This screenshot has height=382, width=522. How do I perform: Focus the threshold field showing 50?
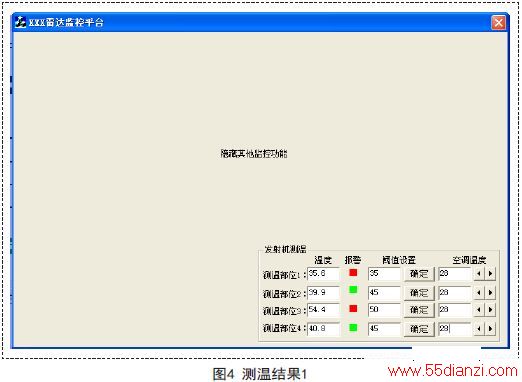[384, 310]
